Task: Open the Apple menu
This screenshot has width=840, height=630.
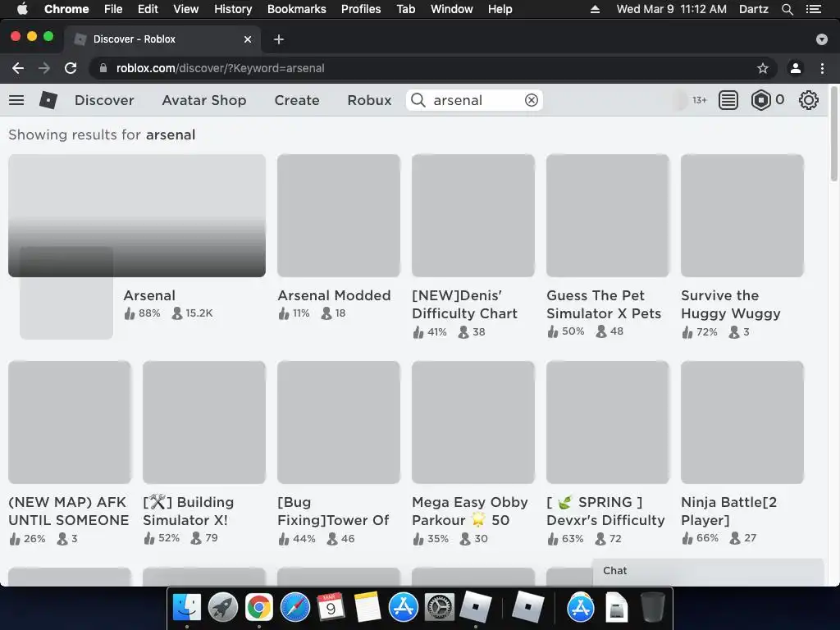Action: point(22,9)
